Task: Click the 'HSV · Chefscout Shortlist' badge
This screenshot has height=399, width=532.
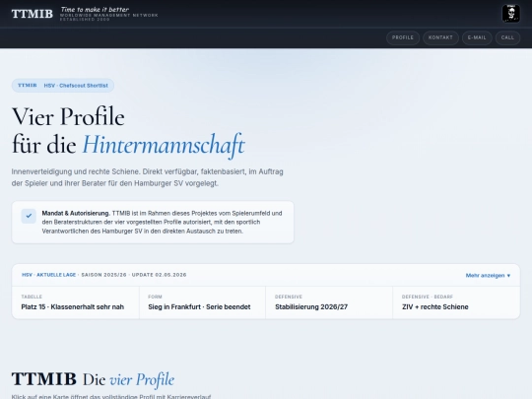Action: click(63, 86)
